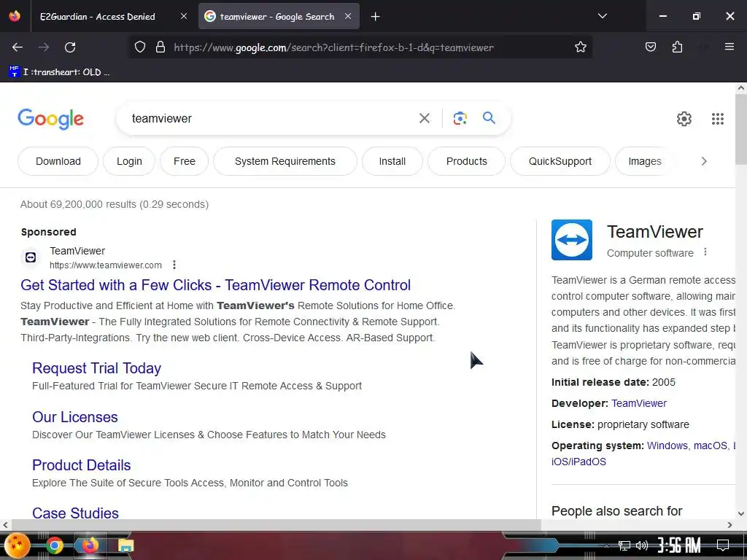Viewport: 747px width, 560px height.
Task: Open Google apps grid
Action: [718, 119]
